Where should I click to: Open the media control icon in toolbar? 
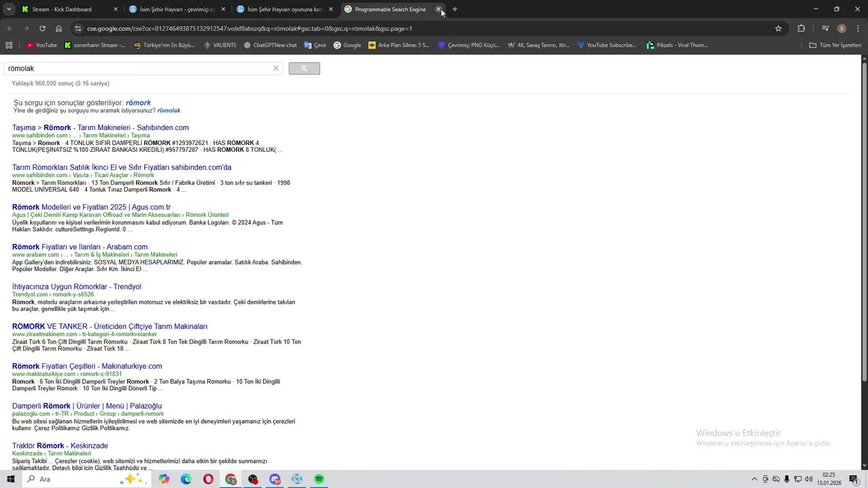825,28
